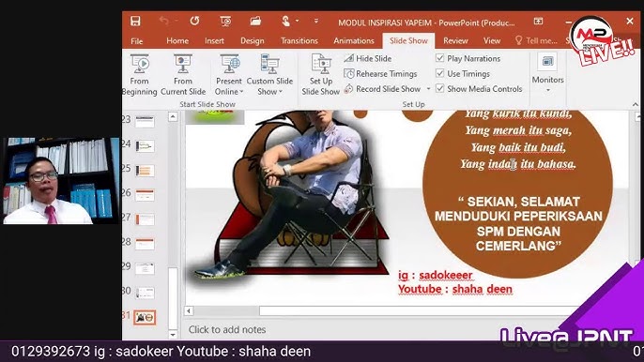The height and width of the screenshot is (362, 644).
Task: Click the Undo arrow icon
Action: coord(164,21)
